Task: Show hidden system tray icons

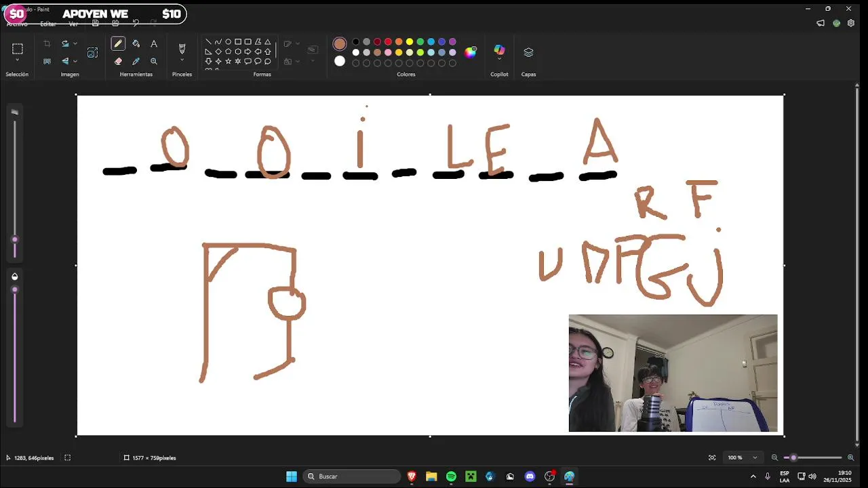Action: pyautogui.click(x=753, y=476)
